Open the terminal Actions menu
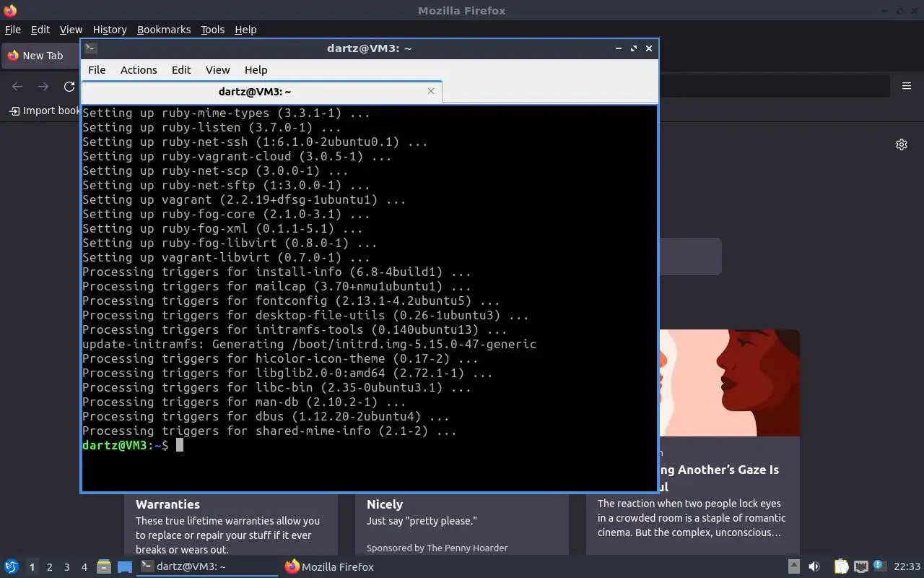This screenshot has width=924, height=578. pyautogui.click(x=139, y=70)
